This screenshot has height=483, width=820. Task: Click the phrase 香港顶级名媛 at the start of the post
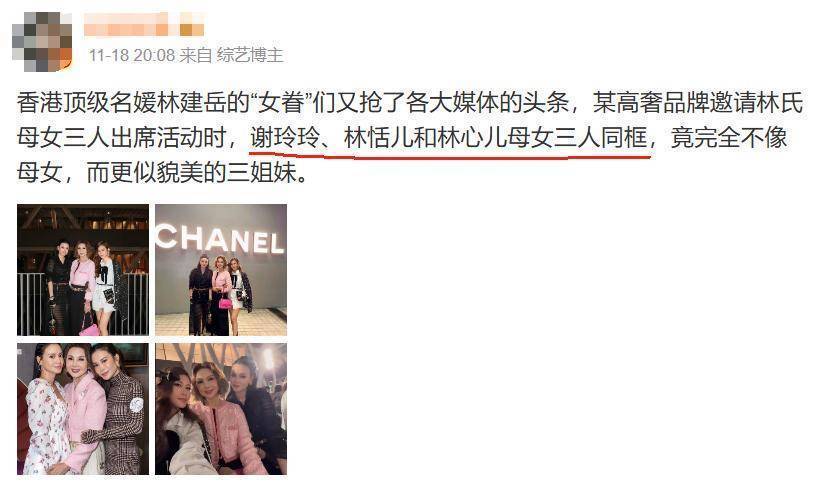pos(86,102)
